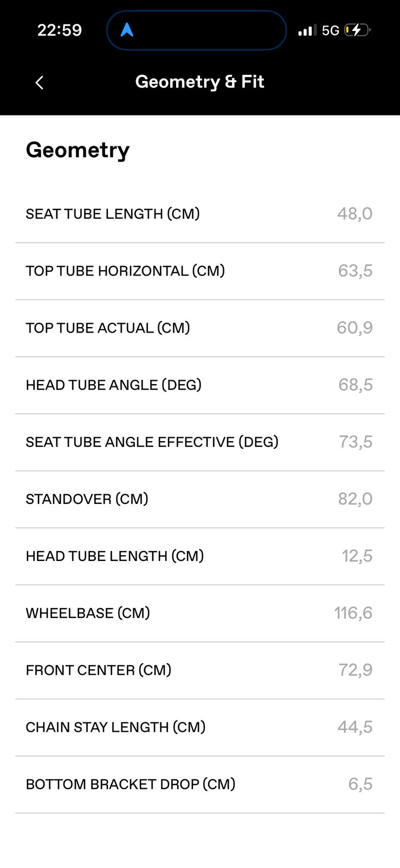Select the Geometry & Fit title
Viewport: 400px width, 868px height.
199,82
